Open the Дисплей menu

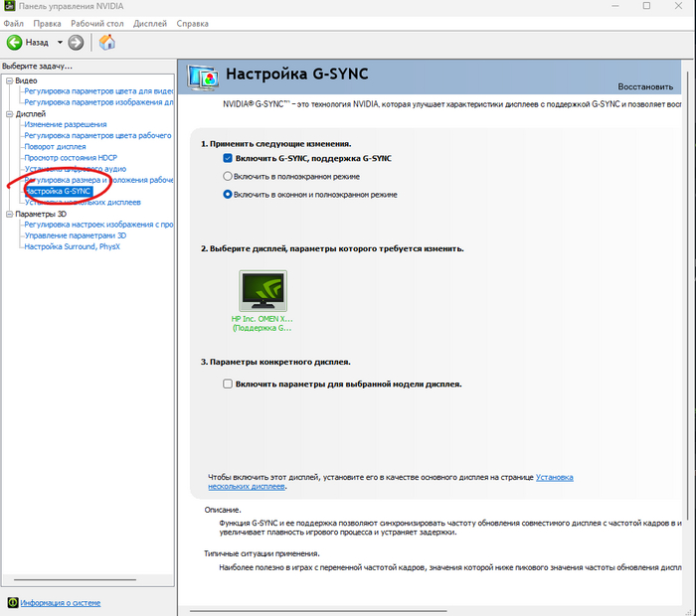point(150,24)
